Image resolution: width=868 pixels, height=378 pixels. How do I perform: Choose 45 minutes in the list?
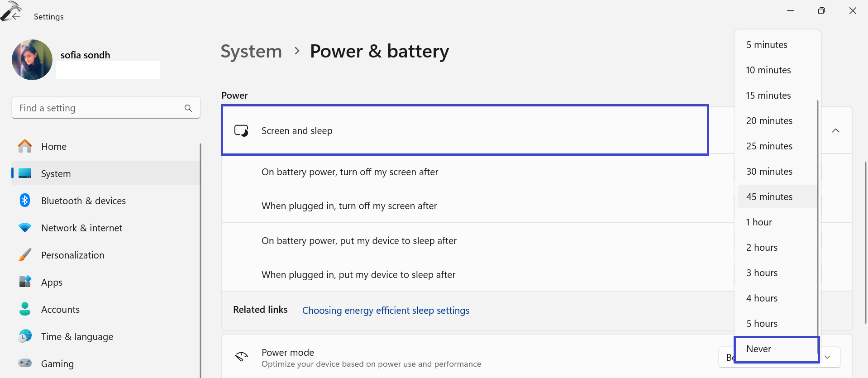(x=776, y=197)
